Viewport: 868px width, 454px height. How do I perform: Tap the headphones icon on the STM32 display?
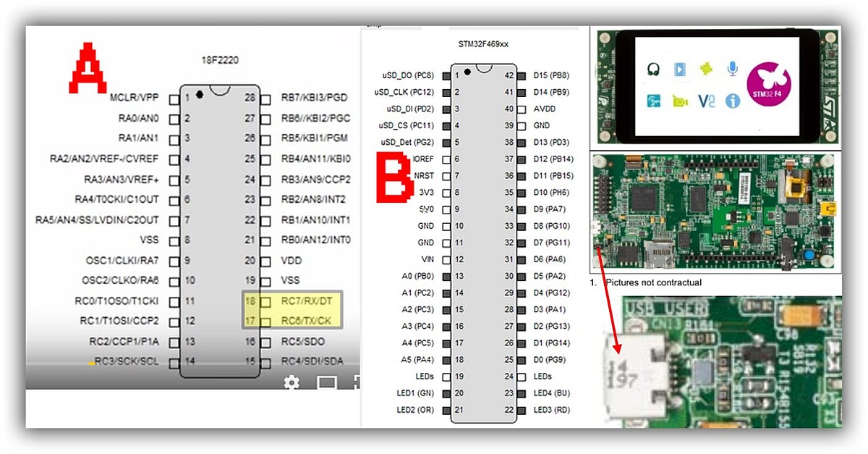click(653, 69)
